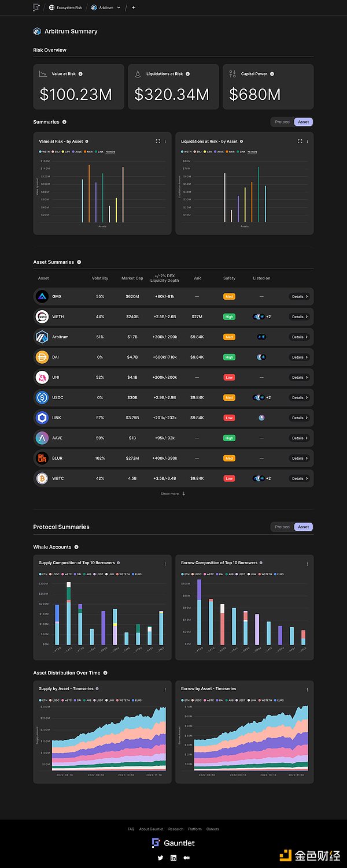Image resolution: width=347 pixels, height=868 pixels.
Task: Switch Summaries toggle to Protocol
Action: point(283,122)
